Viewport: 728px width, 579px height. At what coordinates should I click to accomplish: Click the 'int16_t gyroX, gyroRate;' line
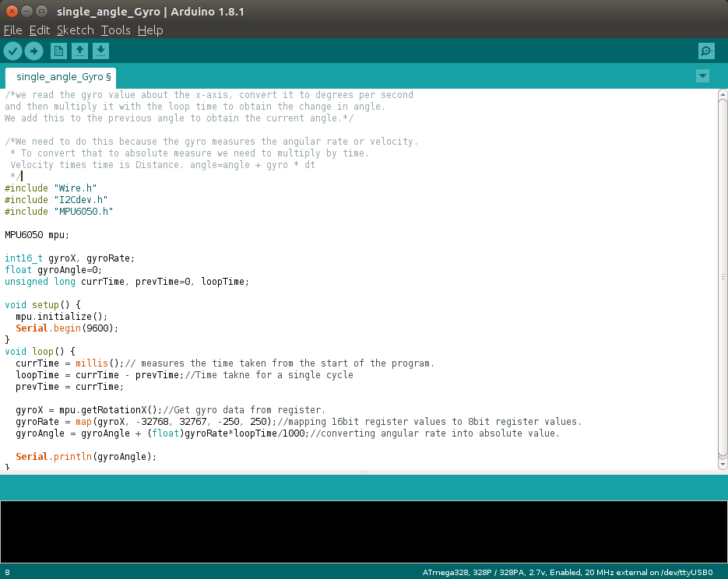tap(69, 258)
